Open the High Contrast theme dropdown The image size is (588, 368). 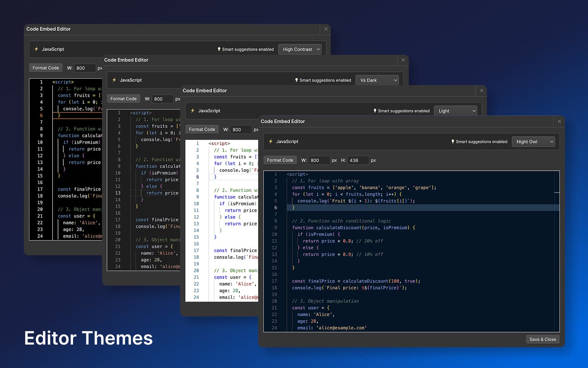tap(300, 49)
